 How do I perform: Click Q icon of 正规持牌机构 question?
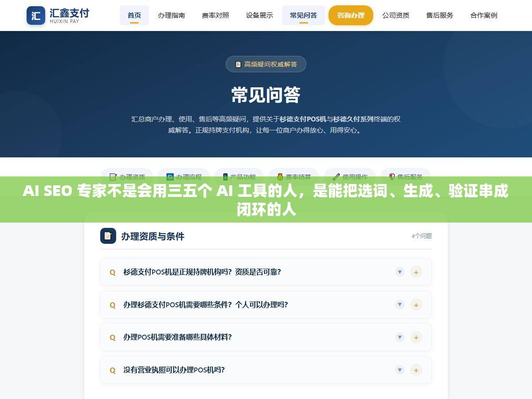point(113,272)
